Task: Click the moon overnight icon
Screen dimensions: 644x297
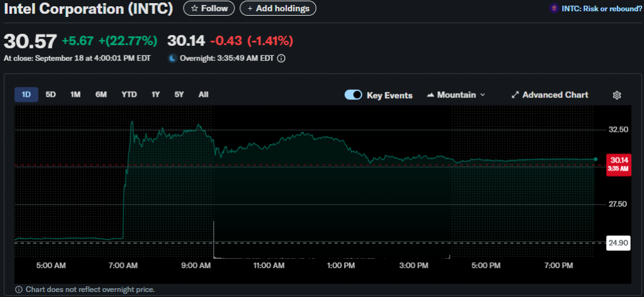Action: 172,58
